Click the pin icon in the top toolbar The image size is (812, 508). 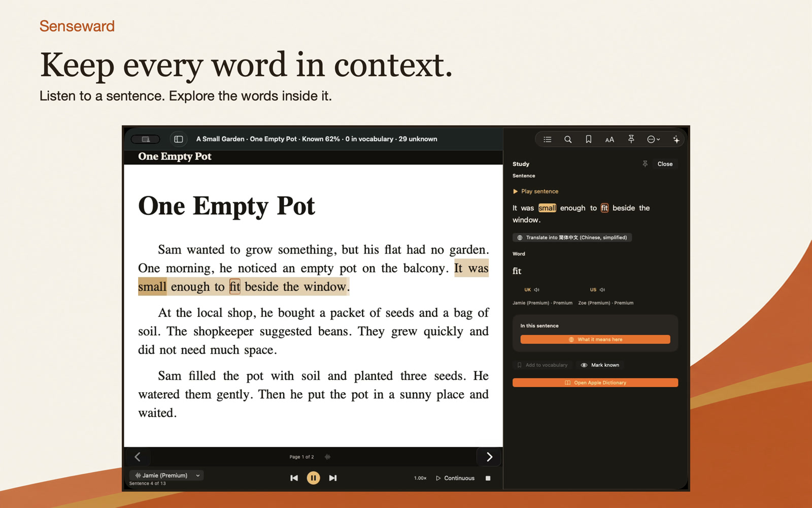(631, 139)
